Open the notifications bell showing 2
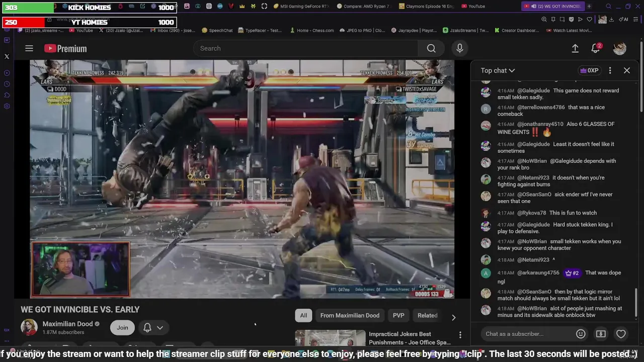Viewport: 644px width, 362px height. (596, 48)
